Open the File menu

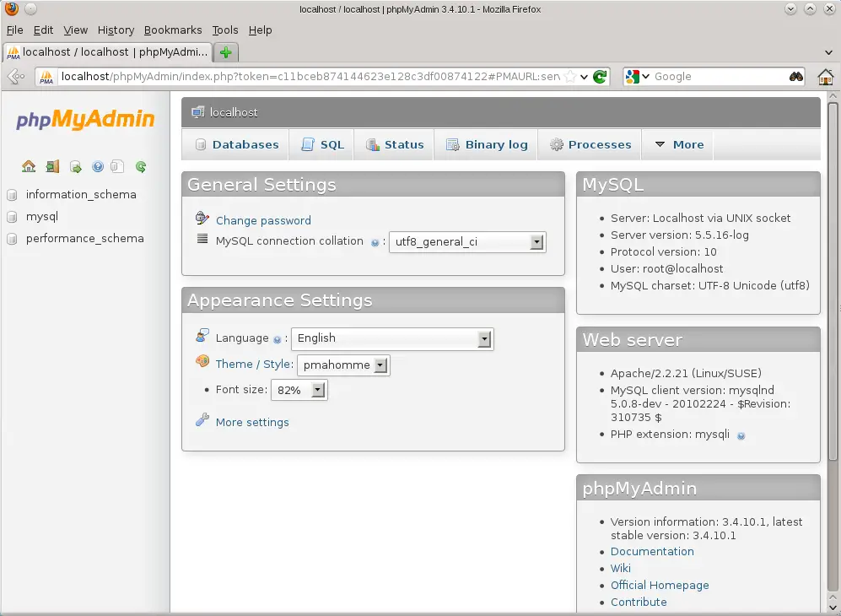(14, 30)
